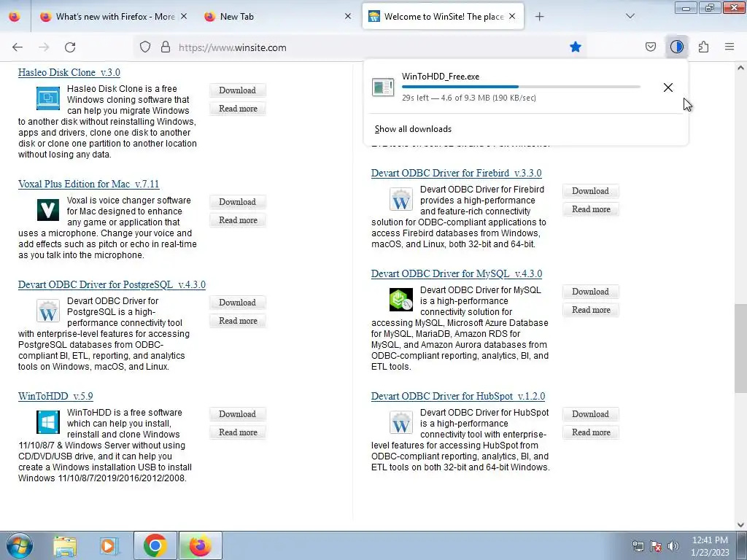Click the green MySQL driver icon

tap(401, 300)
